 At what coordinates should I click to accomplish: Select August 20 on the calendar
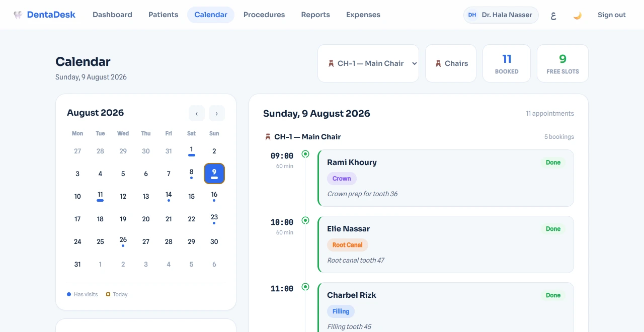click(x=146, y=219)
